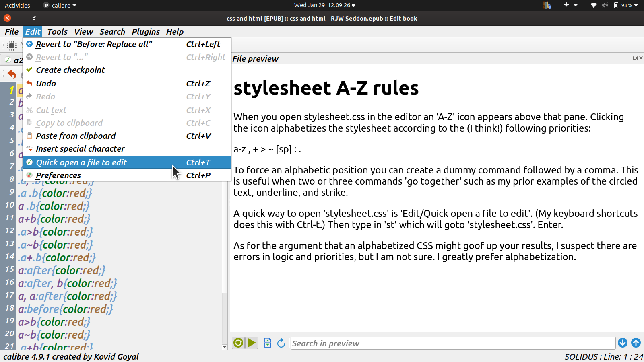The width and height of the screenshot is (644, 362).
Task: Float the File preview panel
Action: tap(635, 58)
